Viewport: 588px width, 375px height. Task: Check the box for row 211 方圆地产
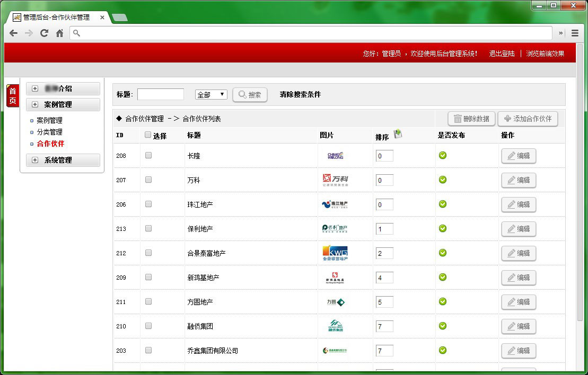pyautogui.click(x=148, y=301)
